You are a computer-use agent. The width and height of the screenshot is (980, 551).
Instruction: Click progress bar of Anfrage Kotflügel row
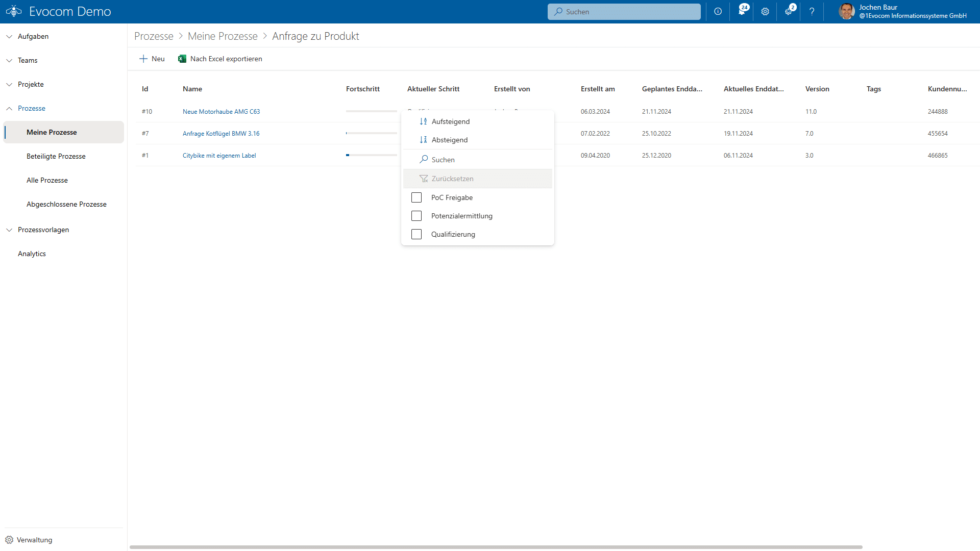pos(371,133)
